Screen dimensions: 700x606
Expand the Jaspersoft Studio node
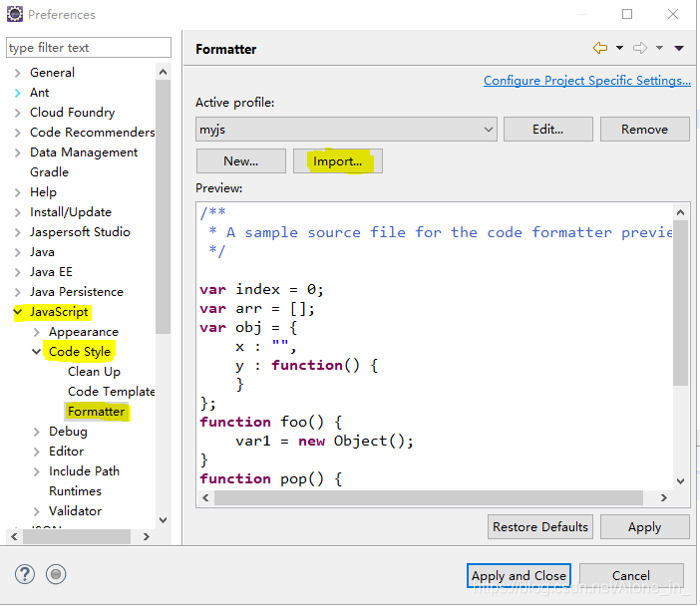pos(17,232)
